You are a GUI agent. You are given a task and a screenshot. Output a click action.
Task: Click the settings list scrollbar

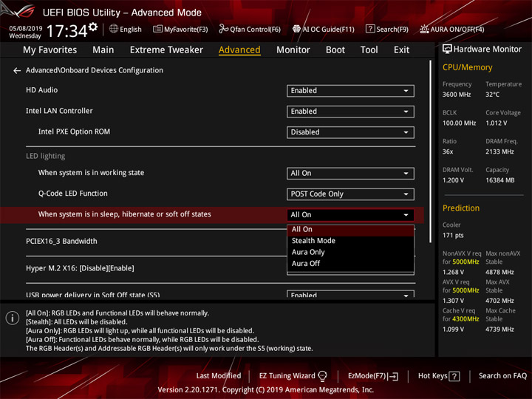(430, 151)
